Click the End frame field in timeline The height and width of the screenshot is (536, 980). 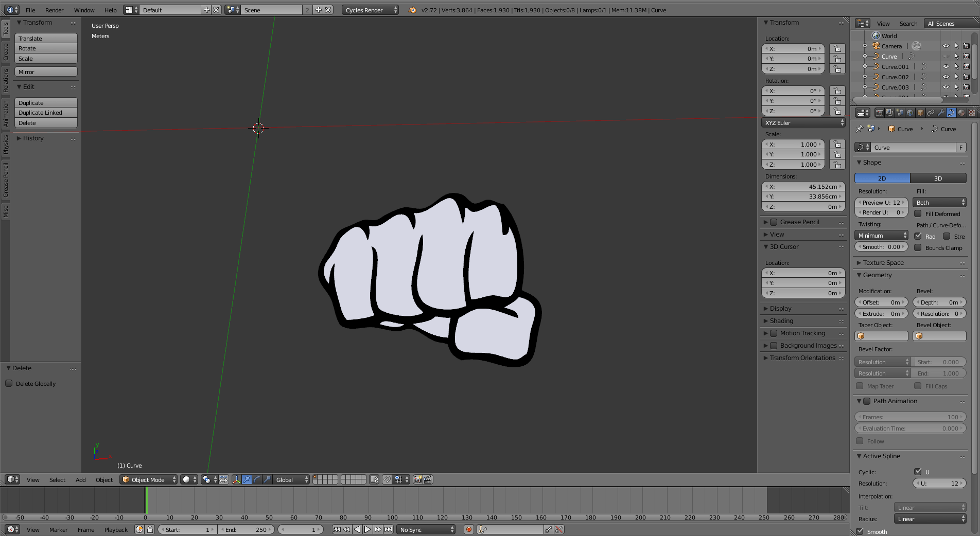(246, 529)
